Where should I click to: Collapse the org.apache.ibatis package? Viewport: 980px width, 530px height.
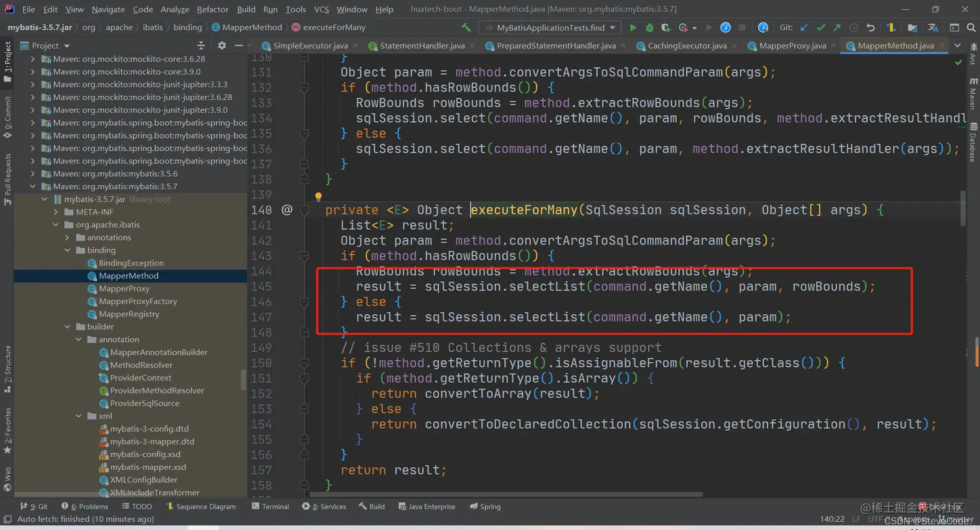(x=56, y=225)
